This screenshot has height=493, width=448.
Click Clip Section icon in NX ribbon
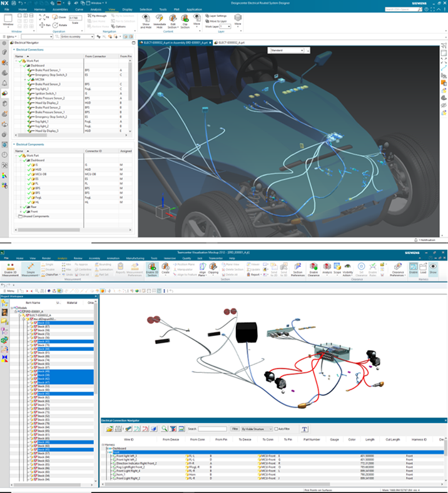click(x=185, y=21)
